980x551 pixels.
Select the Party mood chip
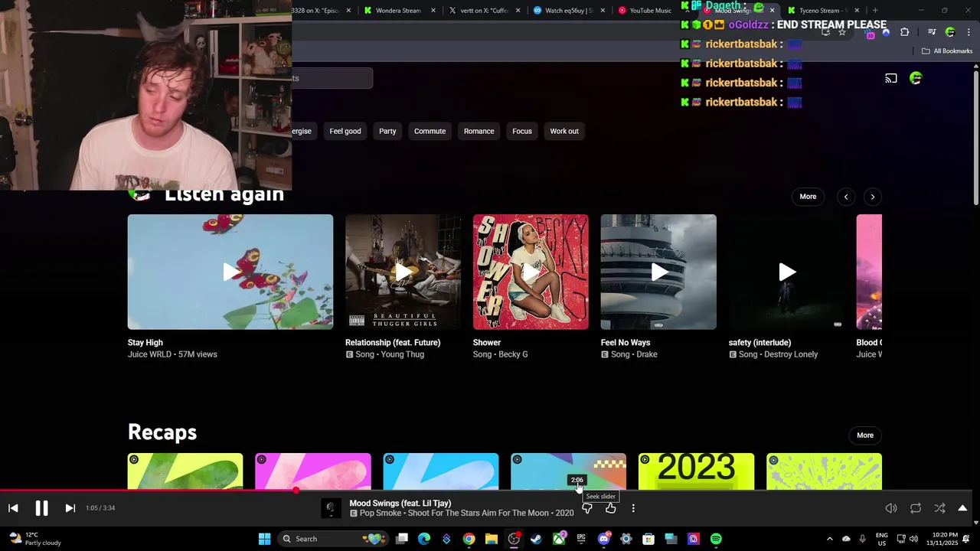point(387,131)
